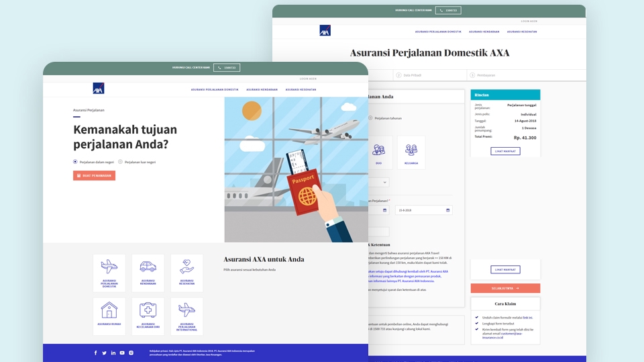
Task: Open Twitter link in footer
Action: coord(105,353)
